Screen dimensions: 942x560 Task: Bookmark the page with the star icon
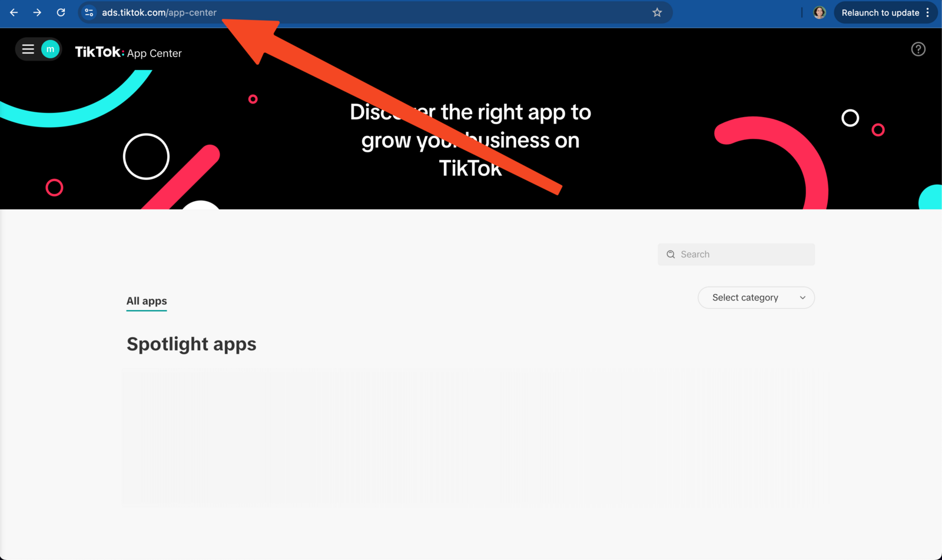[656, 12]
